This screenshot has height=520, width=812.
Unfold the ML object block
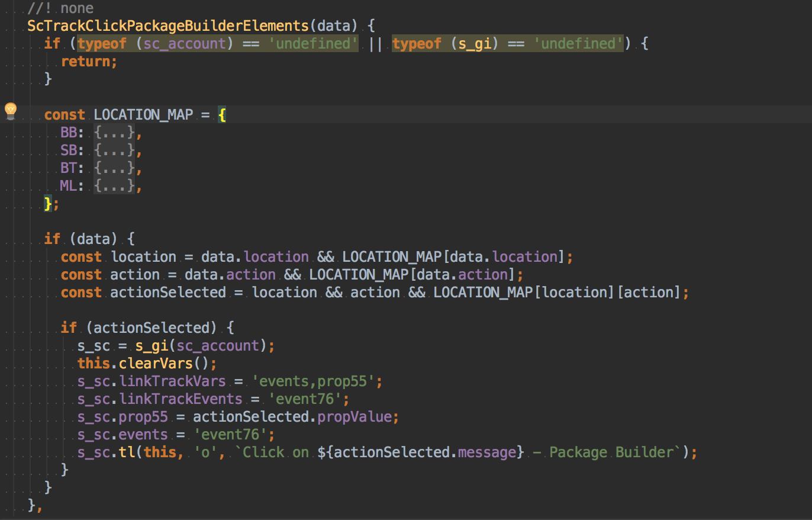pos(114,186)
